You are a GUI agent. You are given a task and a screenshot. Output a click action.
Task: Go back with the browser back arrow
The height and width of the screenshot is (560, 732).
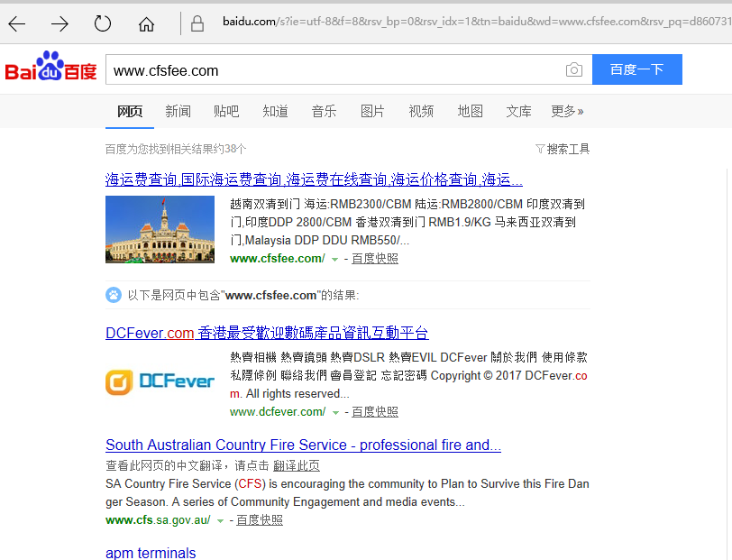[x=17, y=23]
